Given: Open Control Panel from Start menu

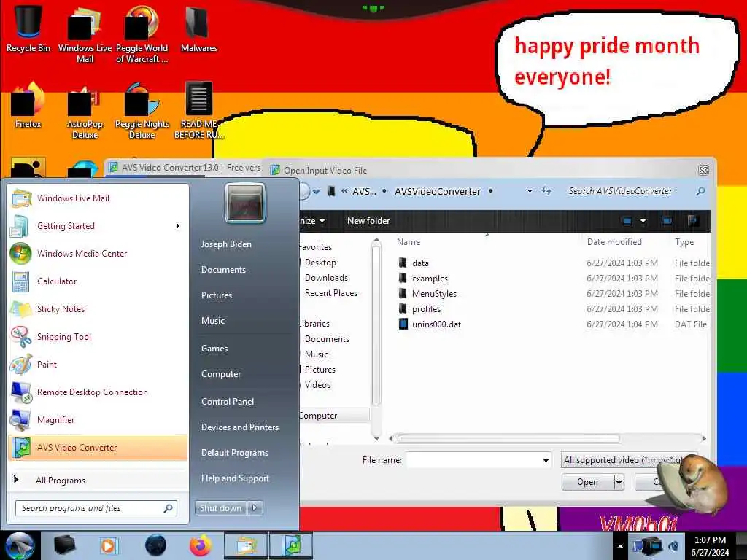Looking at the screenshot, I should coord(228,402).
